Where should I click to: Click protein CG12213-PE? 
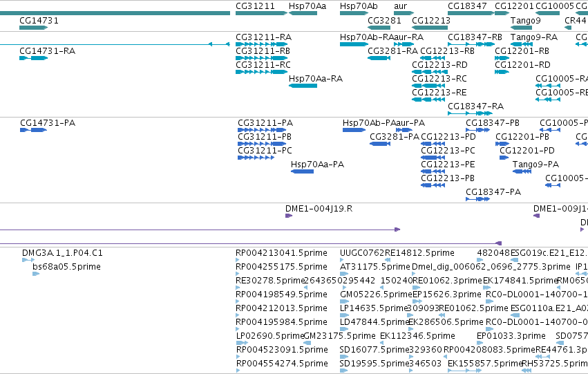coord(433,171)
